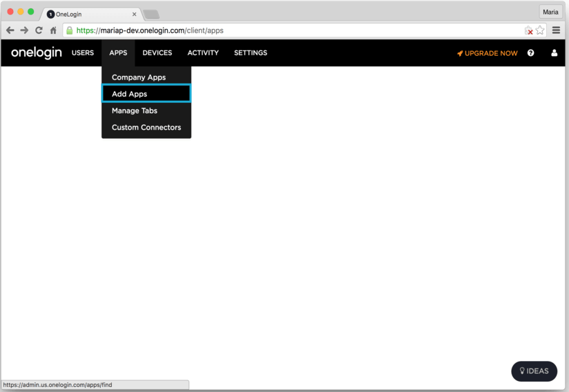The height and width of the screenshot is (392, 569).
Task: Open the Chrome hamburger menu
Action: pyautogui.click(x=556, y=30)
